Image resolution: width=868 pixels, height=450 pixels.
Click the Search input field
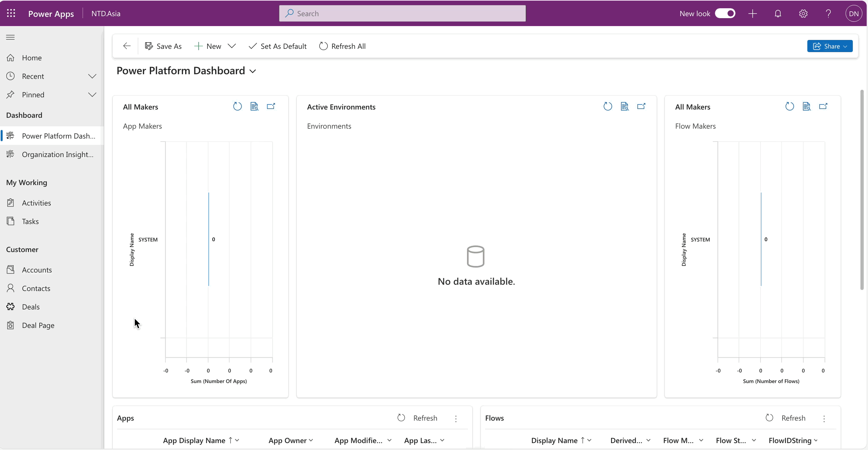tap(402, 14)
